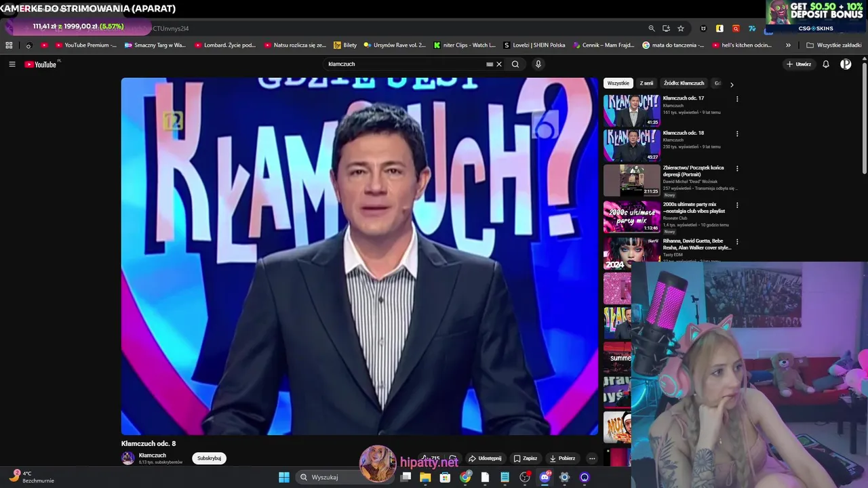The height and width of the screenshot is (488, 868).
Task: Open more actions three-dot menu under video
Action: [x=591, y=459]
